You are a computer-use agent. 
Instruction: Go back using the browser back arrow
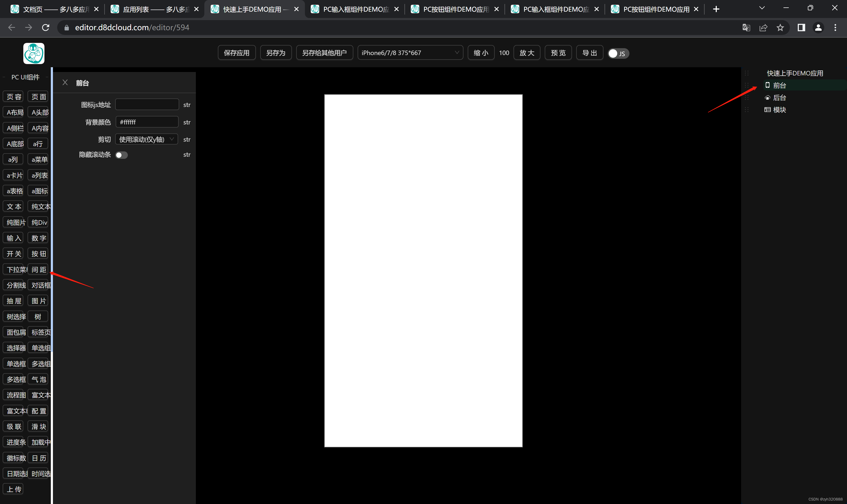(12, 28)
